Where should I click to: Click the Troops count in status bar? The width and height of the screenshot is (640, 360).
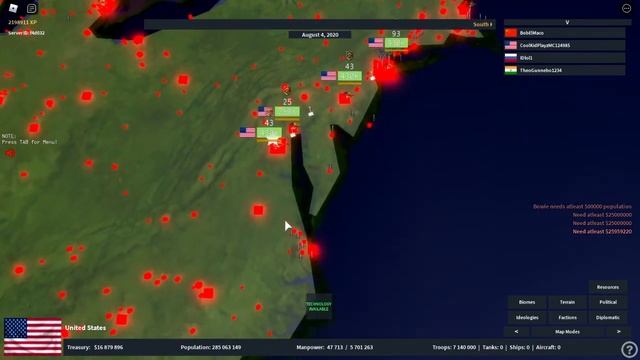pos(454,347)
